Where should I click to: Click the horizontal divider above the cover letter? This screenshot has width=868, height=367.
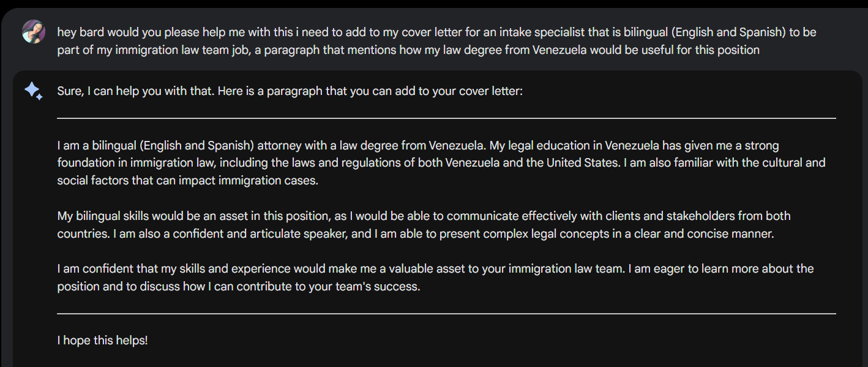point(446,118)
